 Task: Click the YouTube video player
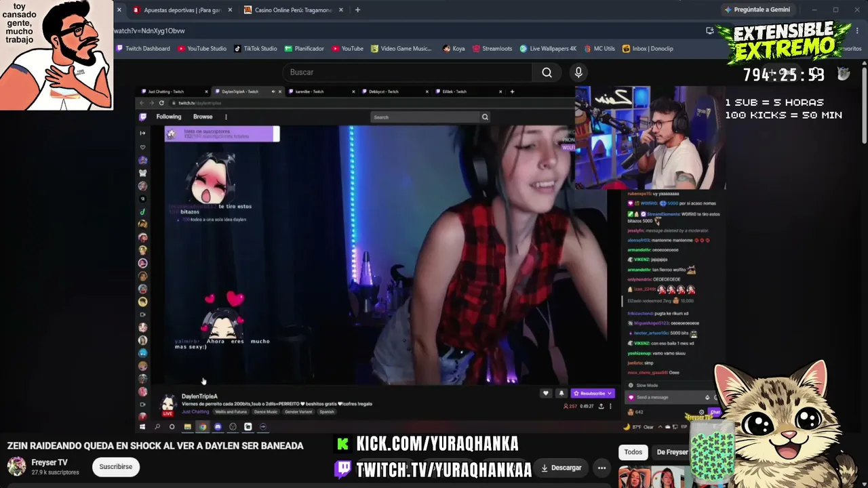tap(430, 258)
